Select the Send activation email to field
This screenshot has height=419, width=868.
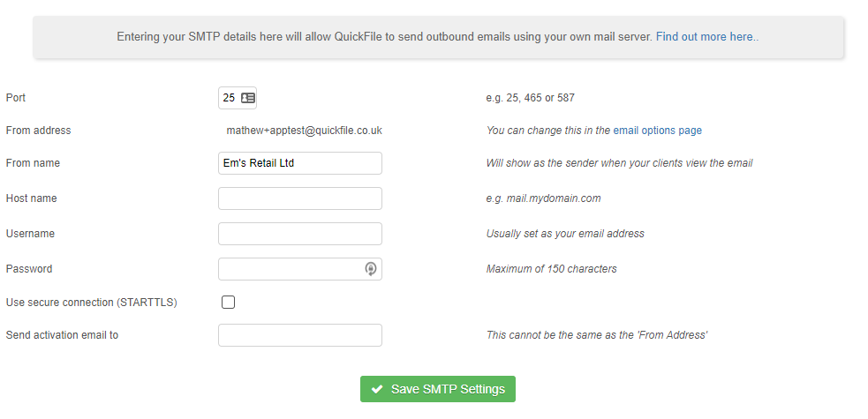pyautogui.click(x=300, y=335)
